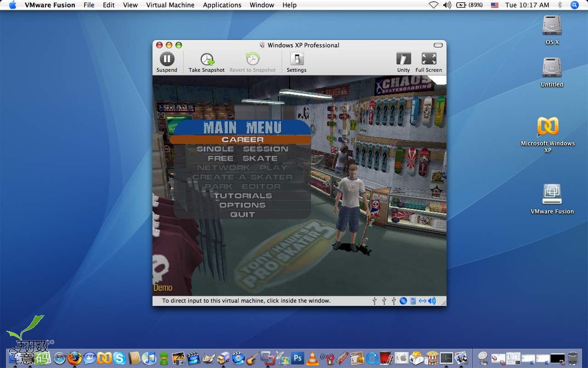
Task: Launch Safari from the Dock
Action: tap(60, 358)
